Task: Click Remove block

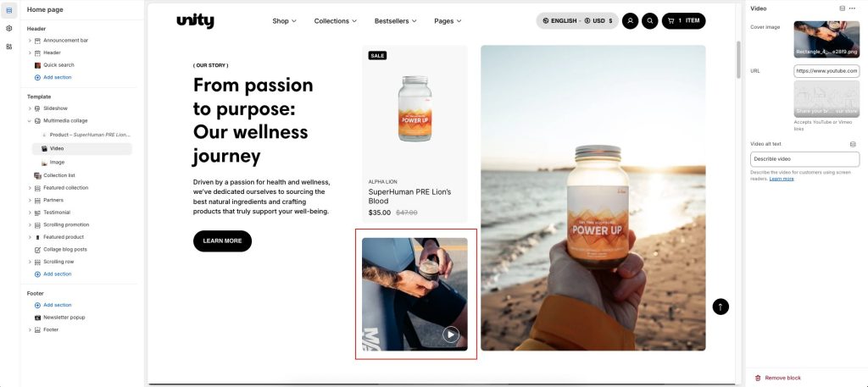Action: [778, 378]
